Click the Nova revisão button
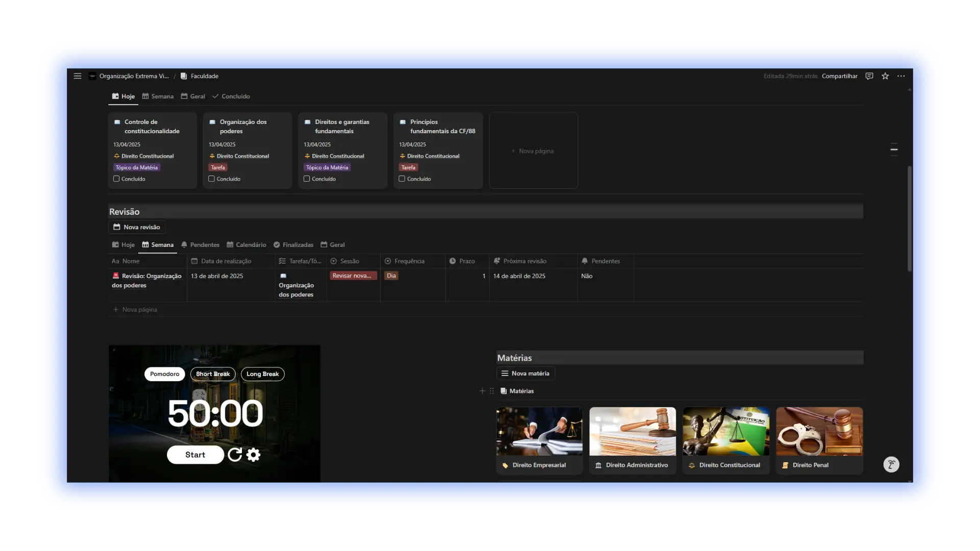Image resolution: width=980 pixels, height=551 pixels. coord(137,227)
